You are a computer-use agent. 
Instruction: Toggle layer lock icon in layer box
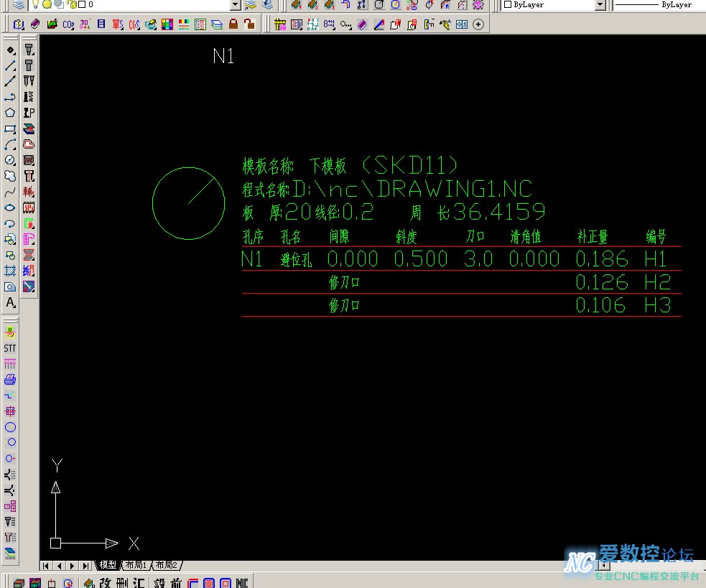tap(72, 4)
